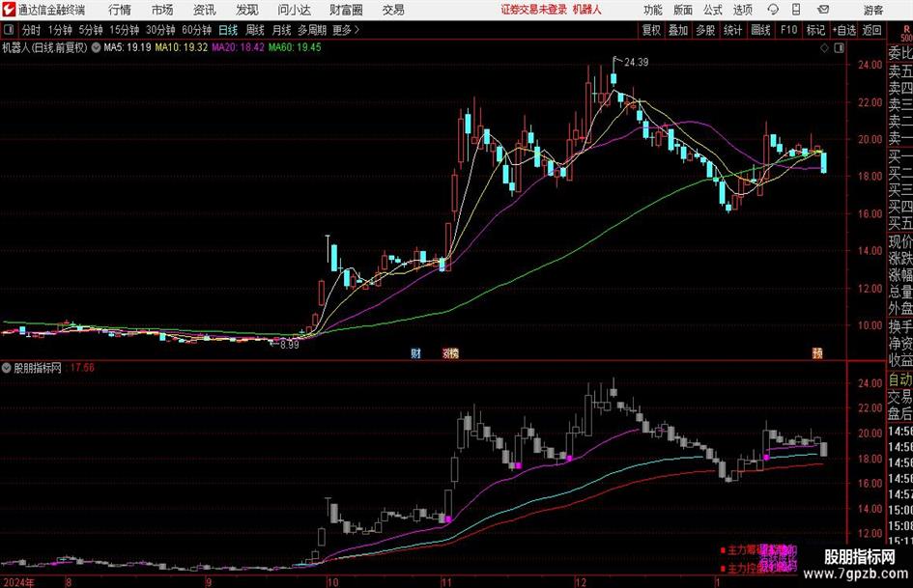Click the MA5: 19.19 indicator value
Image resolution: width=913 pixels, height=588 pixels.
tap(128, 47)
